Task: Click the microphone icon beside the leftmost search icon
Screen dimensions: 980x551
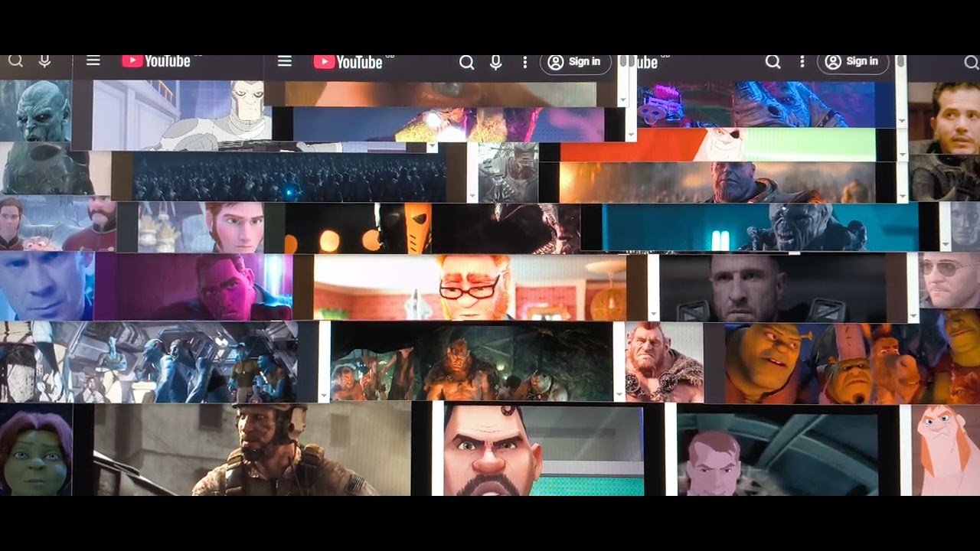Action: (x=45, y=61)
